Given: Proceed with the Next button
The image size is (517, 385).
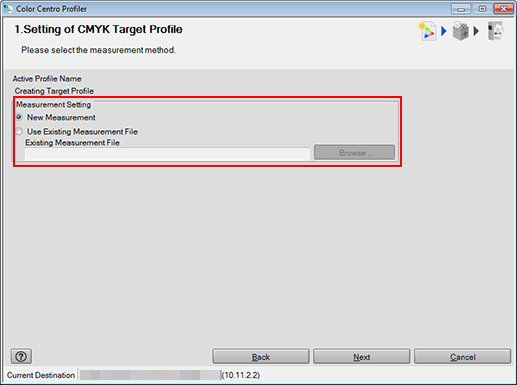Looking at the screenshot, I should click(x=362, y=357).
